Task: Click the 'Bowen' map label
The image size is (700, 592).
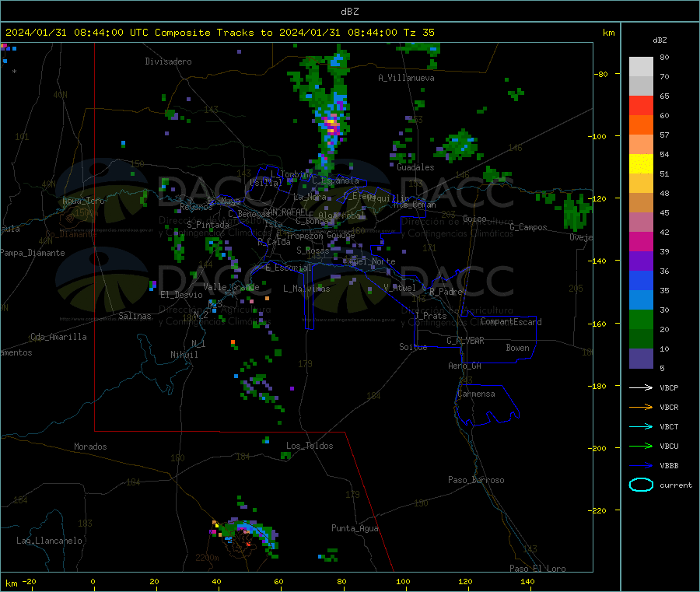Action: 518,348
